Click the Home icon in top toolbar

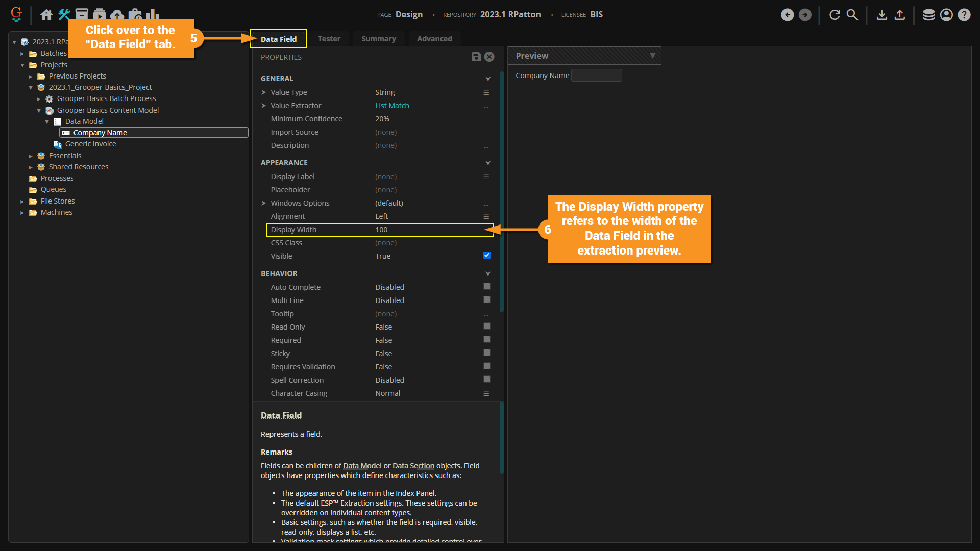pos(46,15)
